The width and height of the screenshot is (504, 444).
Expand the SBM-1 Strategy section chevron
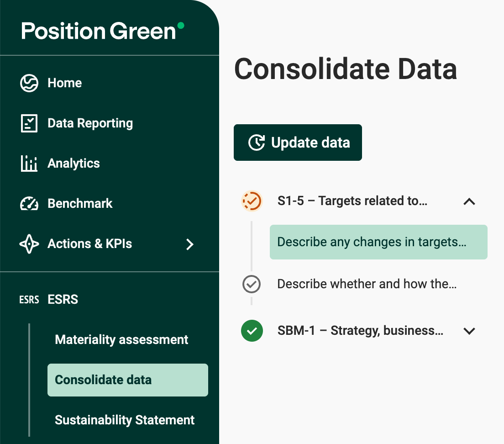[469, 331]
